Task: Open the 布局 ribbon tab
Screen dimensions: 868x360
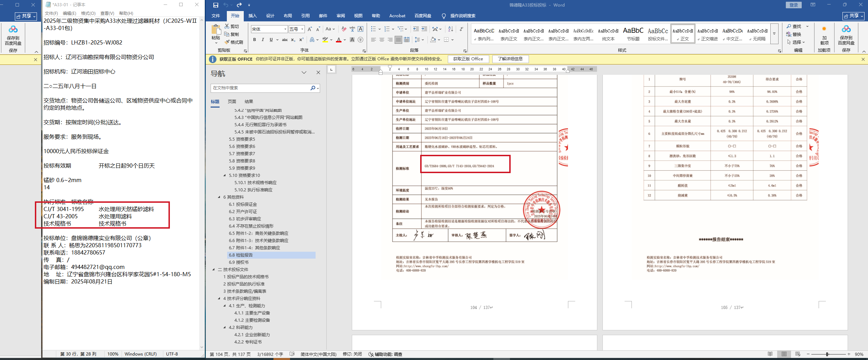Action: point(288,16)
